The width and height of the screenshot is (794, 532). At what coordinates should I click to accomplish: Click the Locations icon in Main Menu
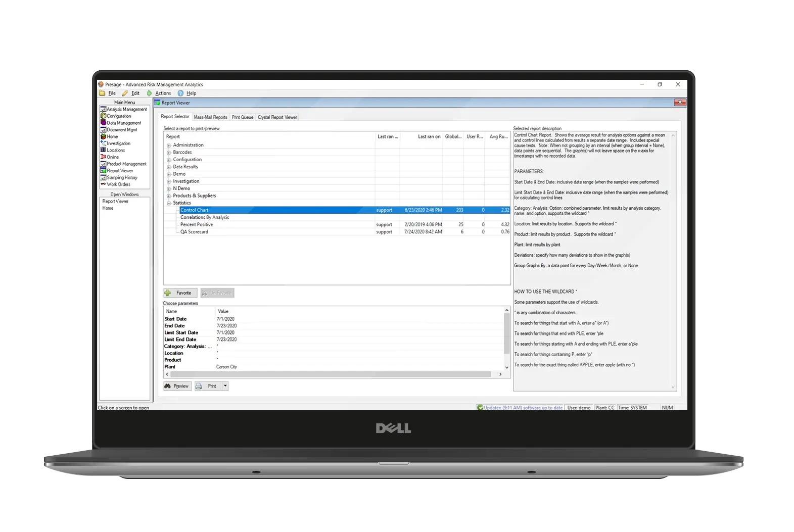103,150
